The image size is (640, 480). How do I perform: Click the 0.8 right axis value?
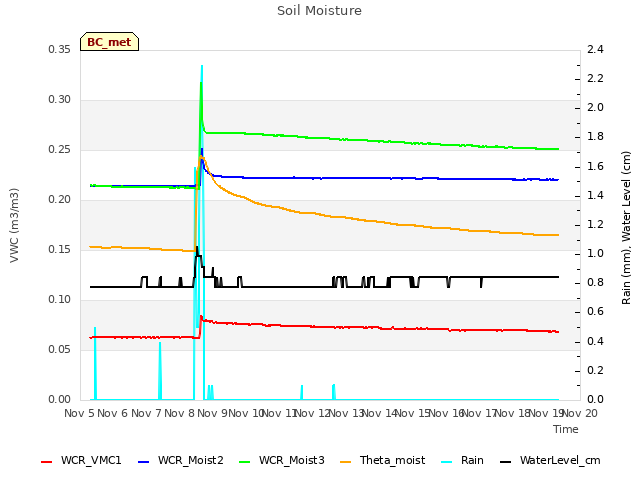pos(595,282)
